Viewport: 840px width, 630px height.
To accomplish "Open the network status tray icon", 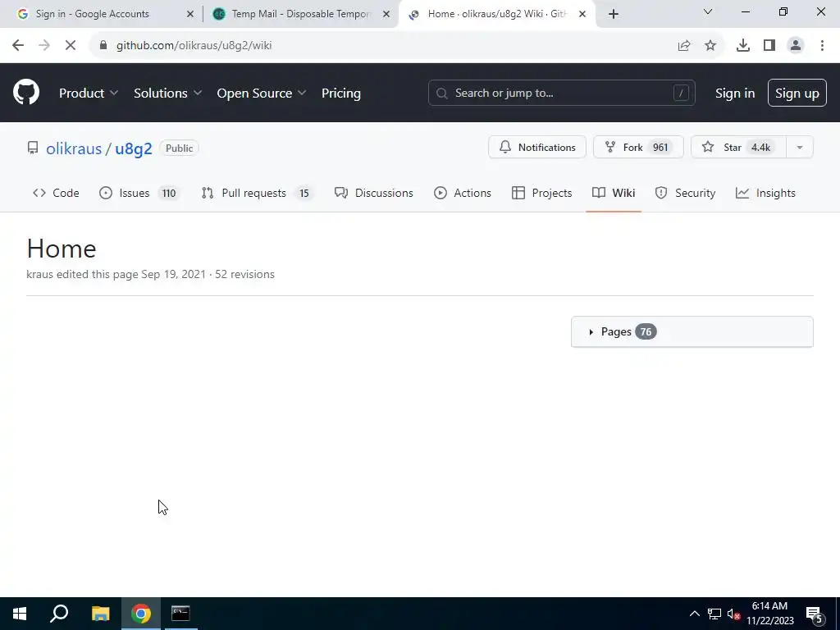I will [714, 614].
